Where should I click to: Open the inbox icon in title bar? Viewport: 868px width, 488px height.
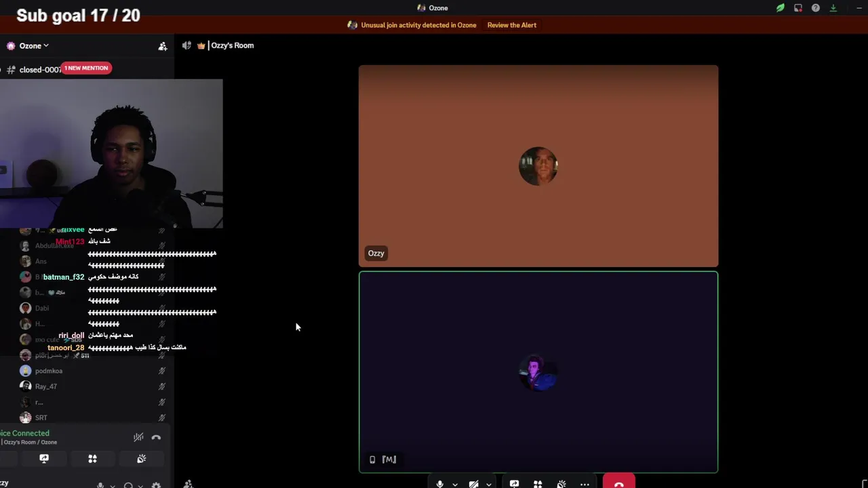[x=798, y=8]
